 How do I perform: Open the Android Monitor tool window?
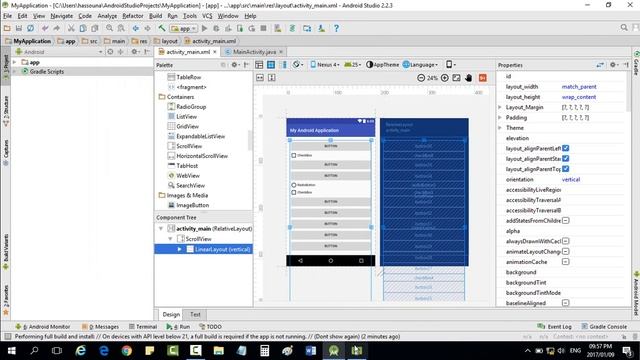(42, 327)
